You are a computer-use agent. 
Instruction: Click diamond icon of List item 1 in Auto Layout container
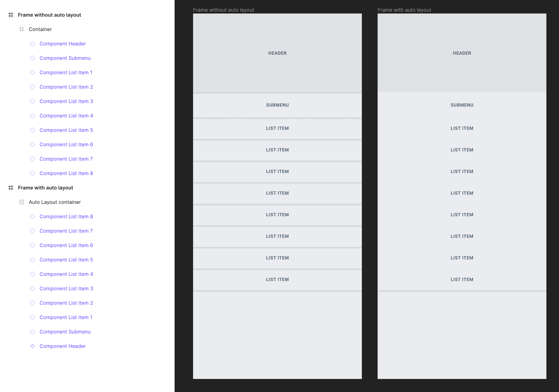tap(32, 317)
